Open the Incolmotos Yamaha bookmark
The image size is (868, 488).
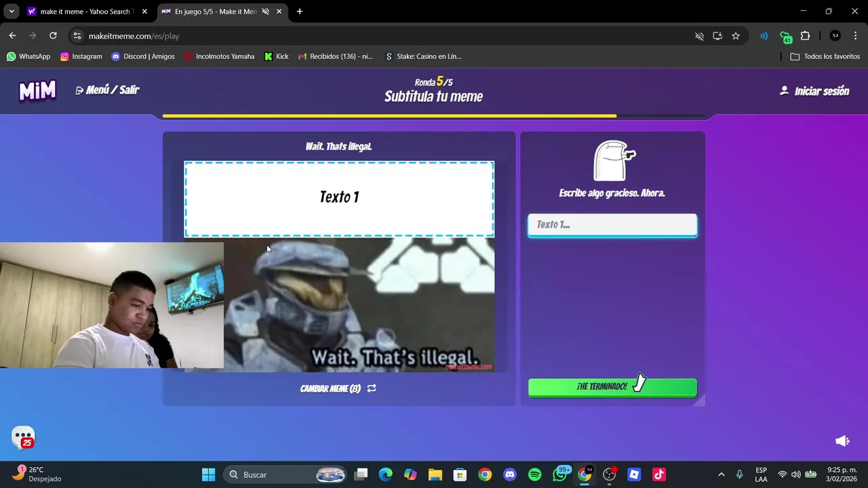pos(219,56)
